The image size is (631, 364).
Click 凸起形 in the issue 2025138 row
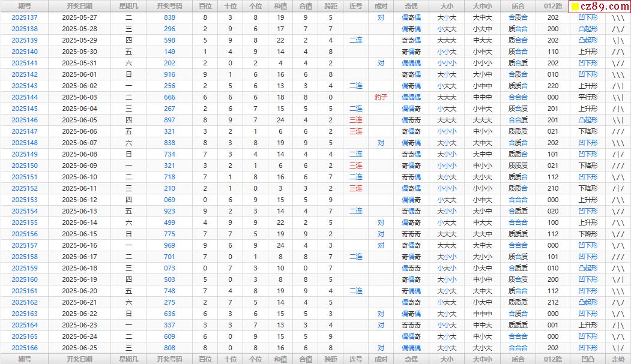pos(588,29)
